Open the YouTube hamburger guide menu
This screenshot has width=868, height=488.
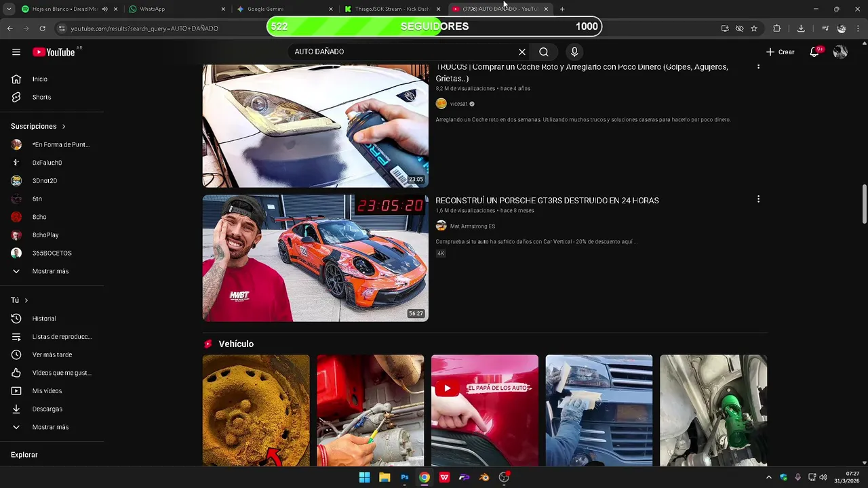coord(16,52)
